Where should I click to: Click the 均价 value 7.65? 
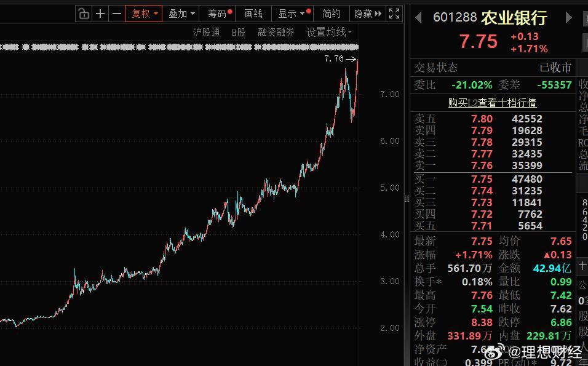[561, 241]
